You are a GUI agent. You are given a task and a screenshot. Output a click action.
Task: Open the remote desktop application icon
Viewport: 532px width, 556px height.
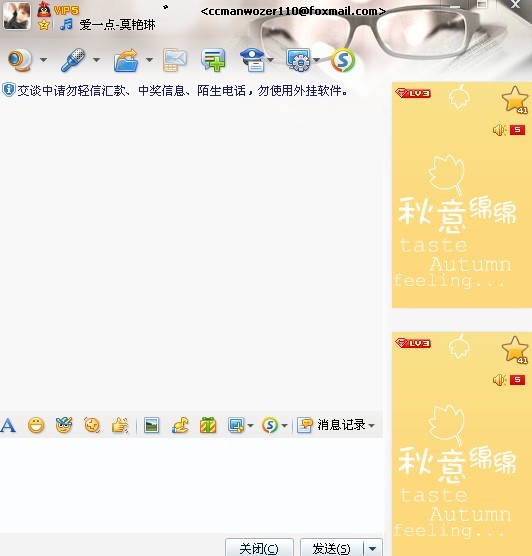pos(299,60)
